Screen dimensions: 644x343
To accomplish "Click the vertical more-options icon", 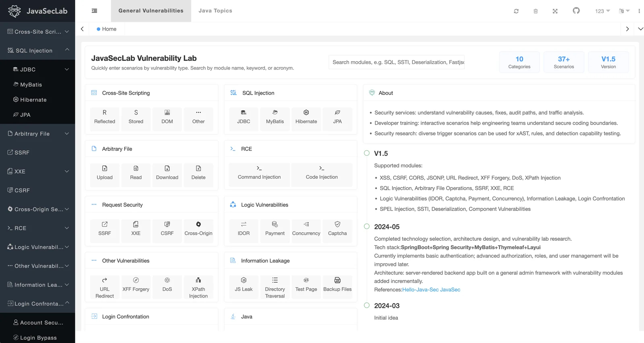I will tap(639, 11).
